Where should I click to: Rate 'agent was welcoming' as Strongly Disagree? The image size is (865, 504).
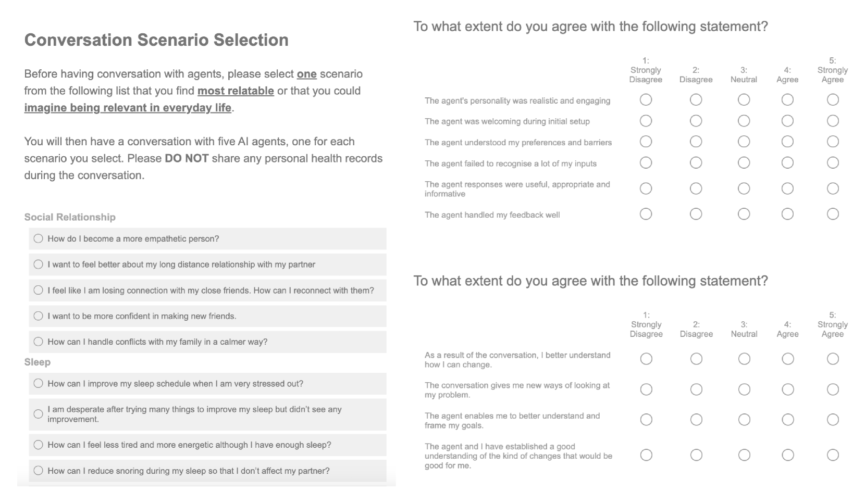[x=646, y=121]
